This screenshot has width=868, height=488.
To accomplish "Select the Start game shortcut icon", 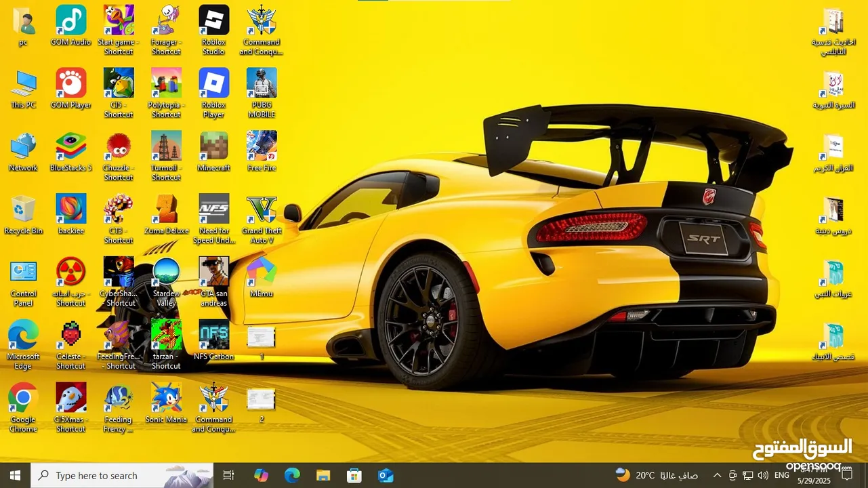I will click(x=119, y=22).
